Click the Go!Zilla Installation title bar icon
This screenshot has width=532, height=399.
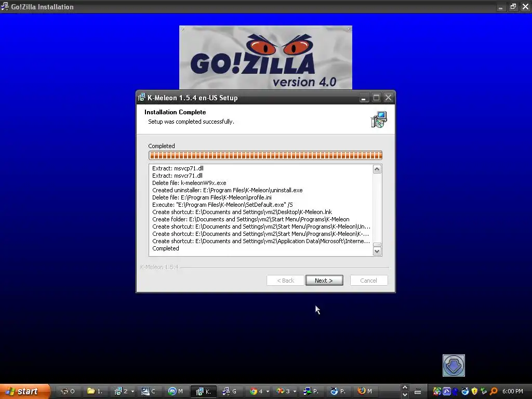tap(5, 6)
